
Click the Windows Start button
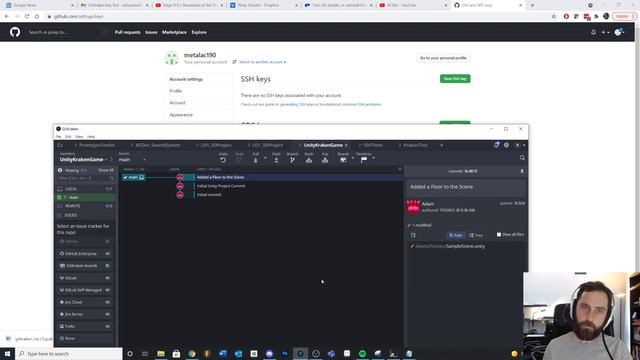(7, 353)
